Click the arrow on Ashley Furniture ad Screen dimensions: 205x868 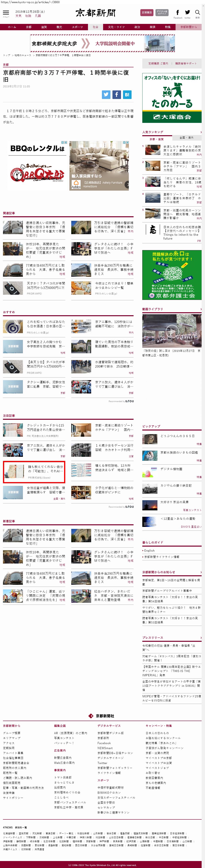tap(127, 184)
